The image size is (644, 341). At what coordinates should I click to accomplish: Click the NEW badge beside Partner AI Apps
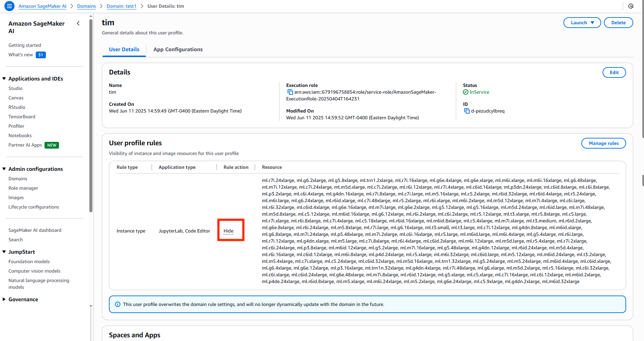click(52, 145)
